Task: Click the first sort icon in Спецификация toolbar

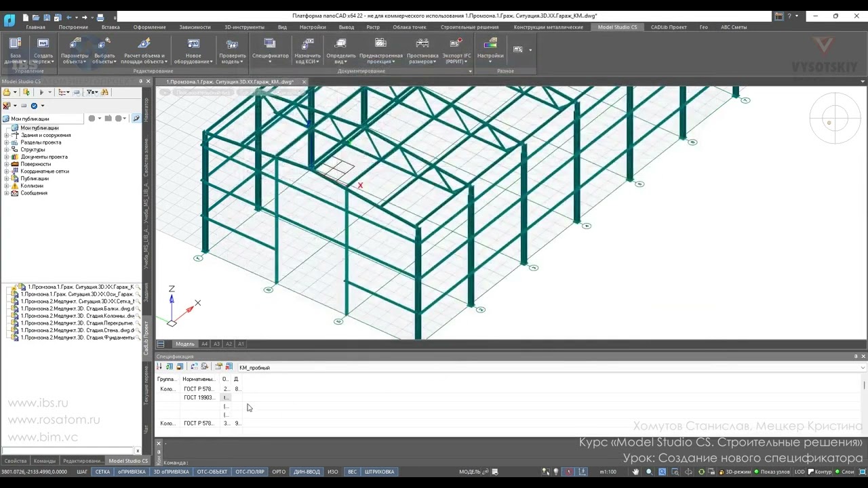Action: pos(159,367)
